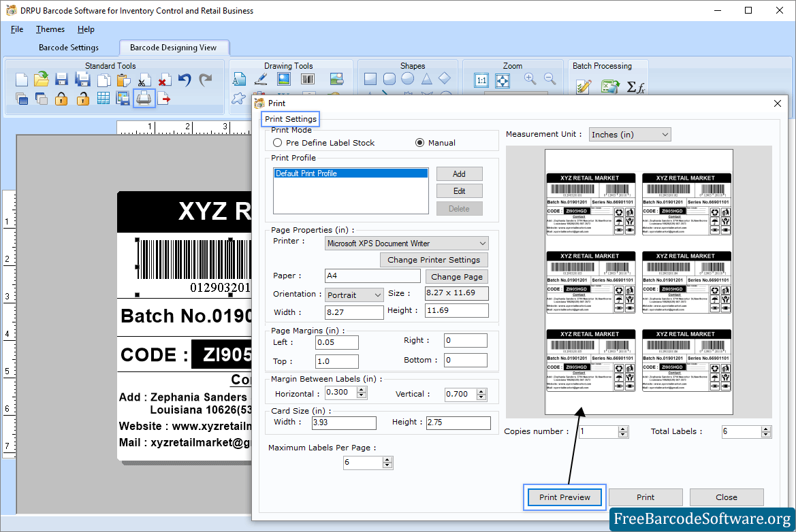Viewport: 796px width, 532px height.
Task: Select the Manual print mode radio button
Action: 420,143
